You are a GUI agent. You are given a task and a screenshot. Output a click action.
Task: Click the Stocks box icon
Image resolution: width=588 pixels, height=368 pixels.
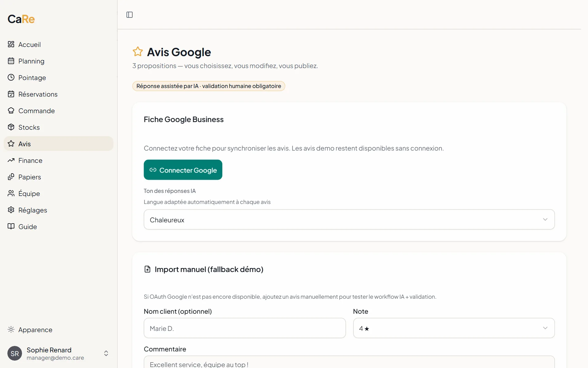tap(11, 127)
